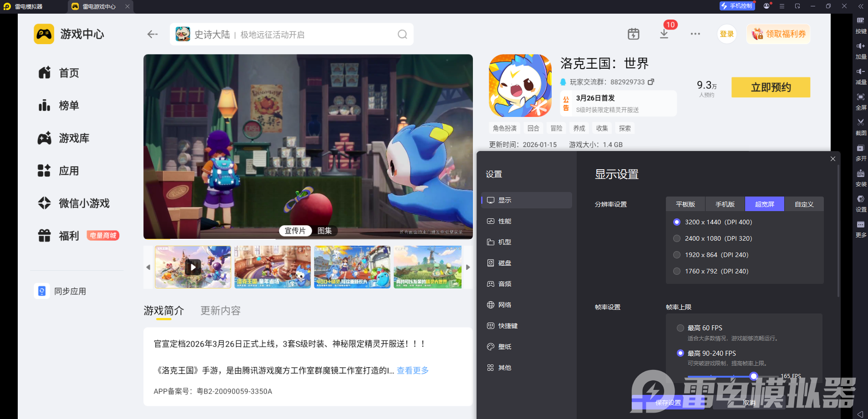
Task: Switch to the 自定义 resolution tab
Action: point(804,204)
